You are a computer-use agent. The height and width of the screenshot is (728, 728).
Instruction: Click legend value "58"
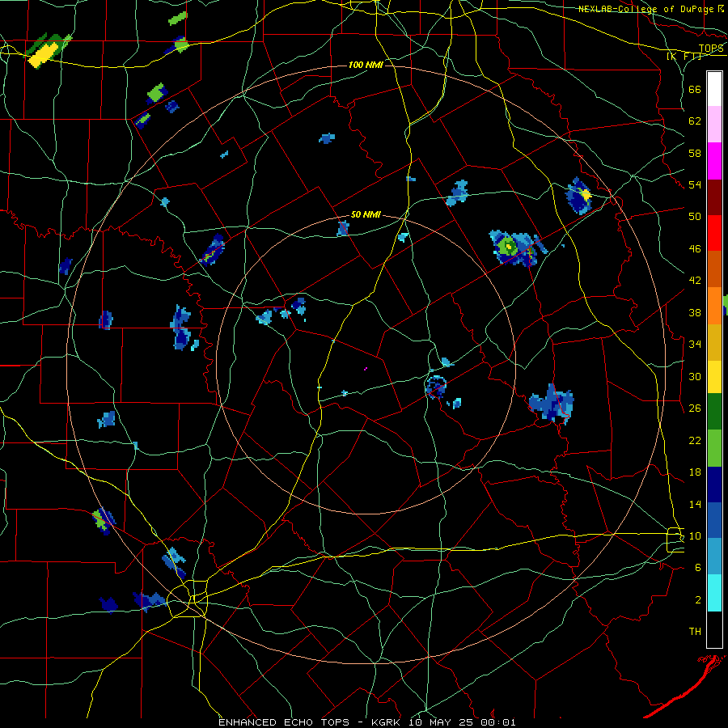(695, 153)
